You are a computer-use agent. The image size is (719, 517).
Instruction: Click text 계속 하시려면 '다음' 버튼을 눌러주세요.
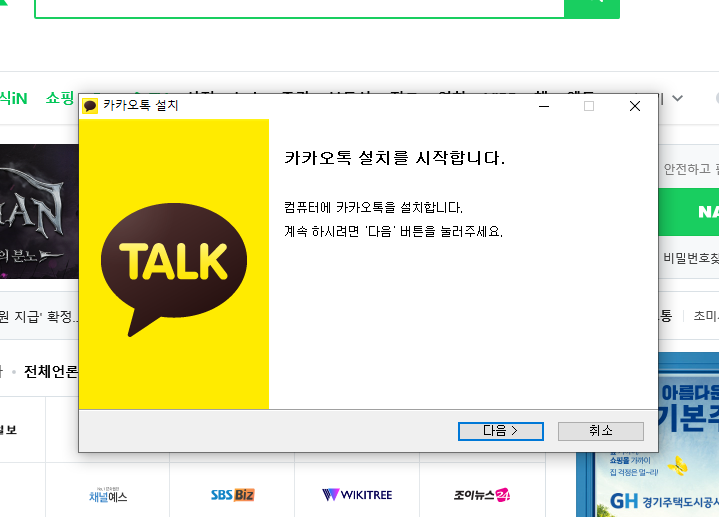click(x=393, y=231)
